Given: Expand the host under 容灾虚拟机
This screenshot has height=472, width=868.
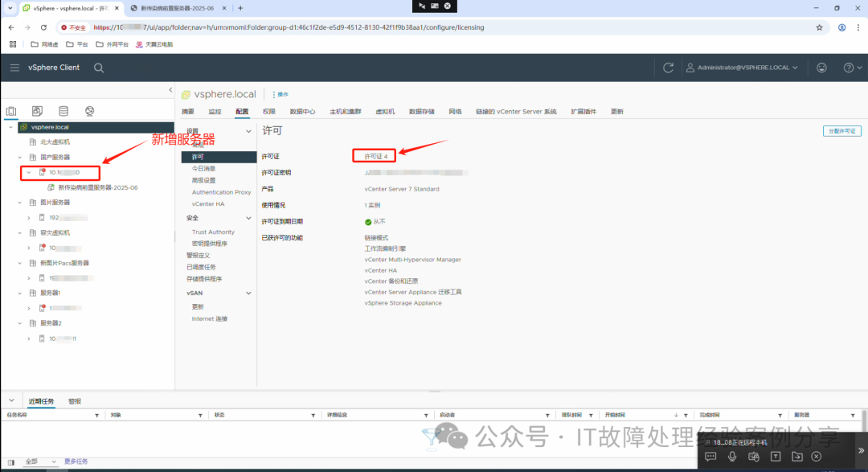Looking at the screenshot, I should point(29,248).
